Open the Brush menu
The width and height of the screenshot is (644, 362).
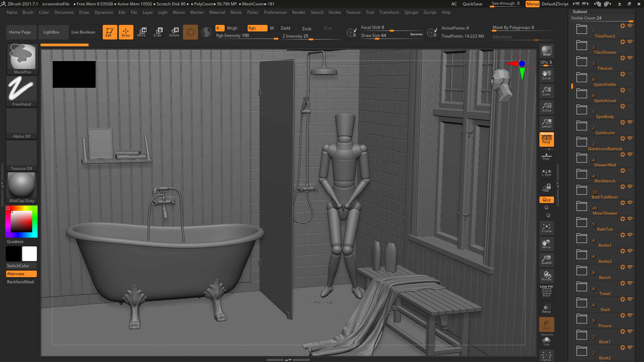pyautogui.click(x=28, y=12)
